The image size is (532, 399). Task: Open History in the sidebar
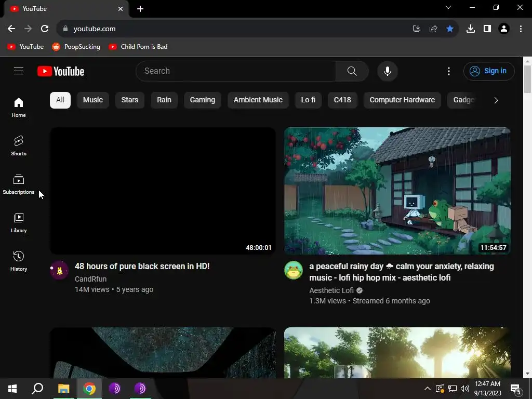[19, 261]
